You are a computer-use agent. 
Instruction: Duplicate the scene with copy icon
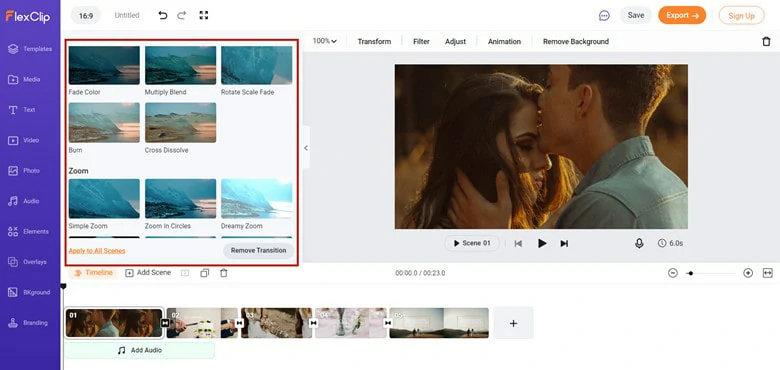204,273
